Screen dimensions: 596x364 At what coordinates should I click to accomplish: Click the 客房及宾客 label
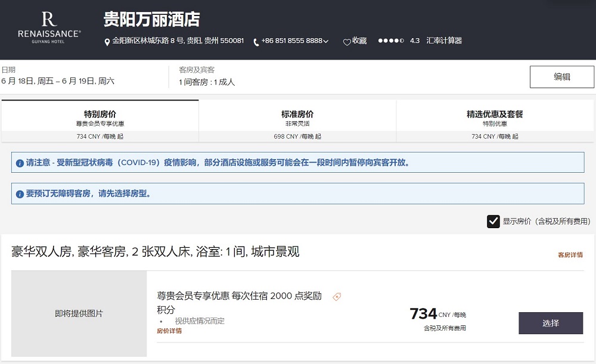197,70
